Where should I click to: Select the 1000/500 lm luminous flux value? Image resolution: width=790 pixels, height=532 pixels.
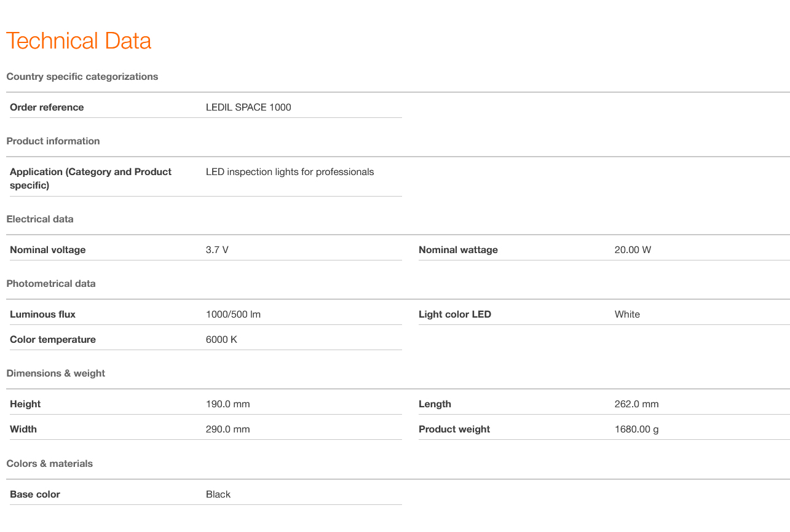233,315
